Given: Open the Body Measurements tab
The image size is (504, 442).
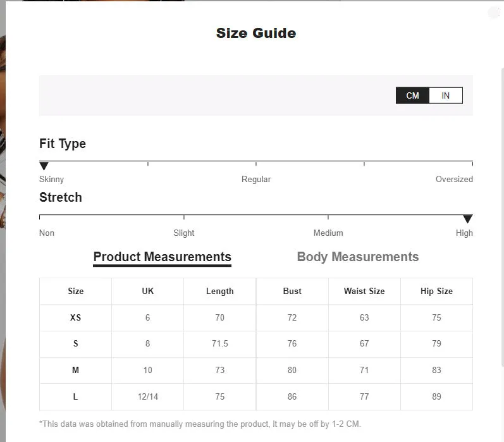Looking at the screenshot, I should [358, 257].
